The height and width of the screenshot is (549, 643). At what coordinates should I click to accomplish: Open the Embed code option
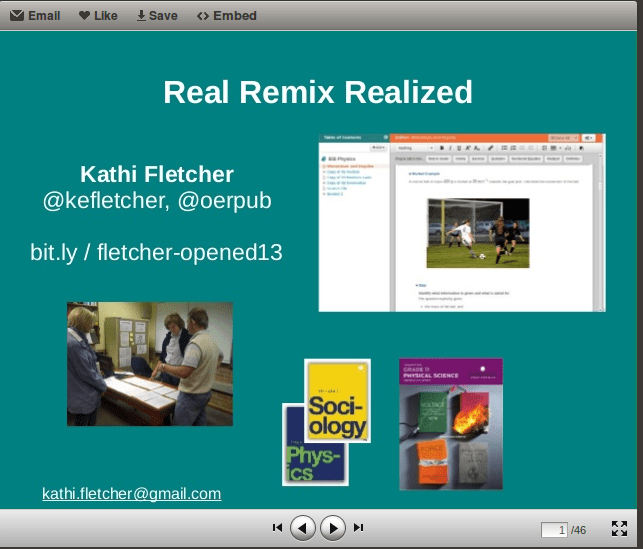(x=226, y=15)
